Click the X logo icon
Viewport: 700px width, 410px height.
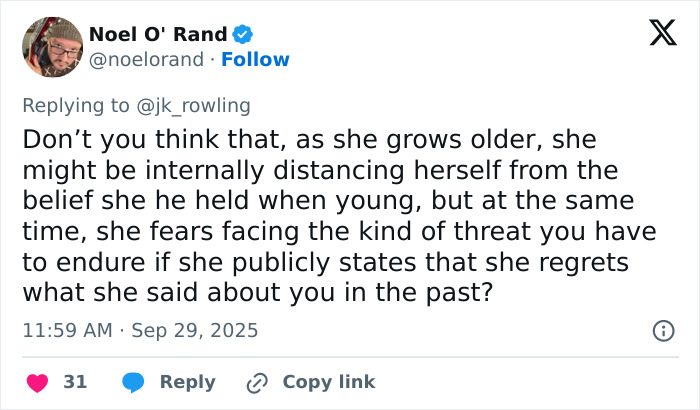tap(656, 34)
